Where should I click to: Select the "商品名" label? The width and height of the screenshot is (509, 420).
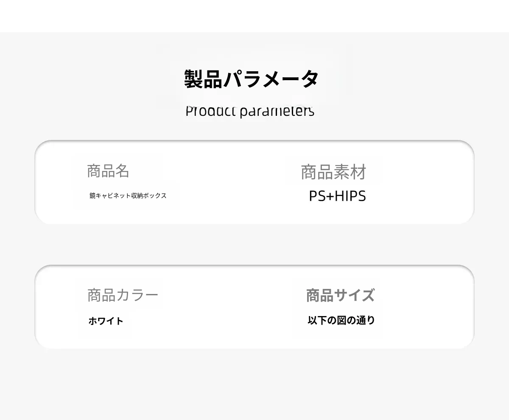coord(108,171)
